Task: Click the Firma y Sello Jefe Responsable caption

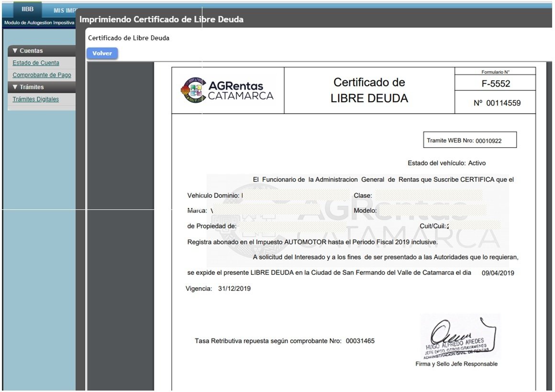Action: 456,364
